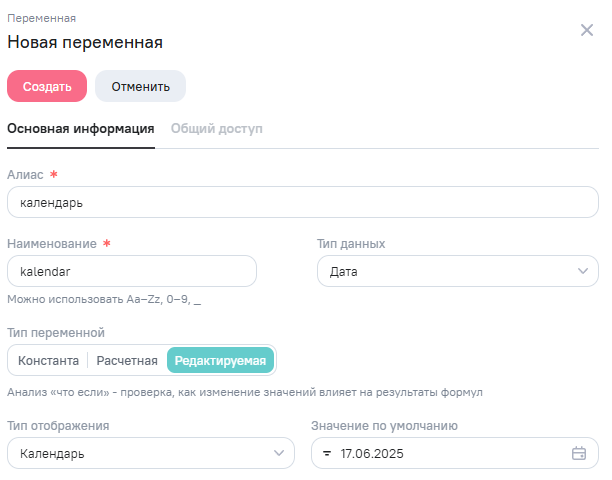Open the calendar picker icon
The height and width of the screenshot is (480, 612).
pos(578,453)
